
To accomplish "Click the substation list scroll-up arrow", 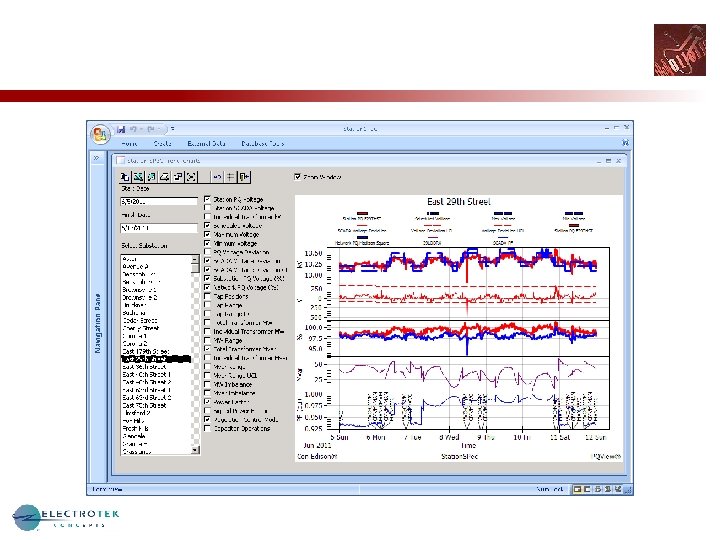I will (195, 259).
